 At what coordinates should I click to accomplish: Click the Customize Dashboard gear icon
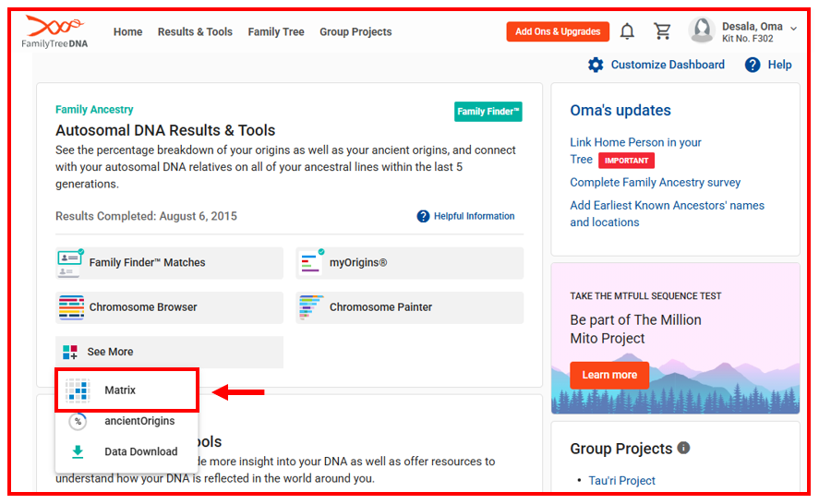[x=596, y=65]
